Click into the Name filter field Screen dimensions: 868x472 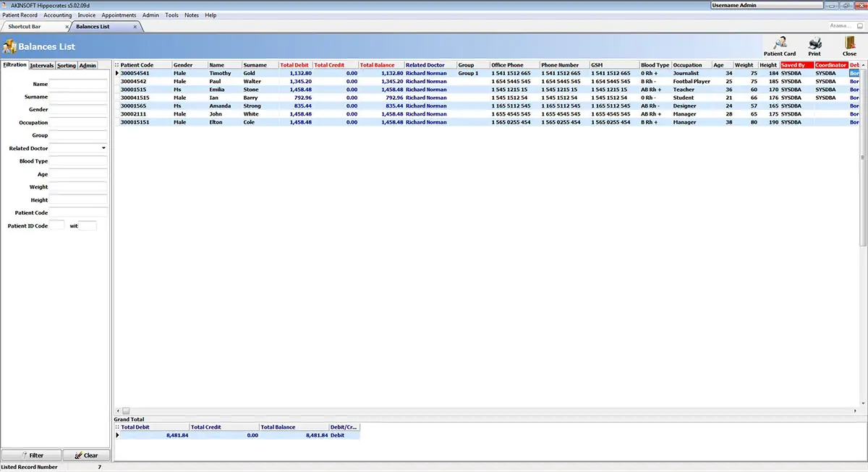point(78,84)
